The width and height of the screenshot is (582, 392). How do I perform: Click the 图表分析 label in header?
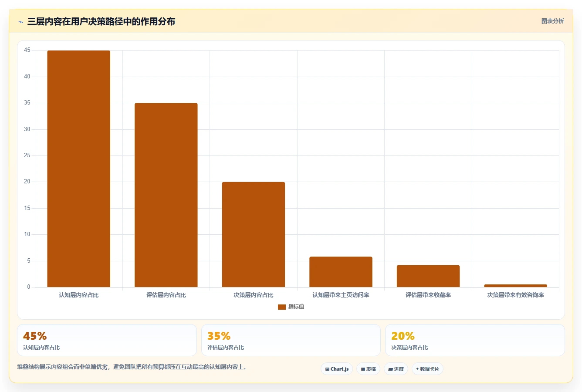point(552,21)
